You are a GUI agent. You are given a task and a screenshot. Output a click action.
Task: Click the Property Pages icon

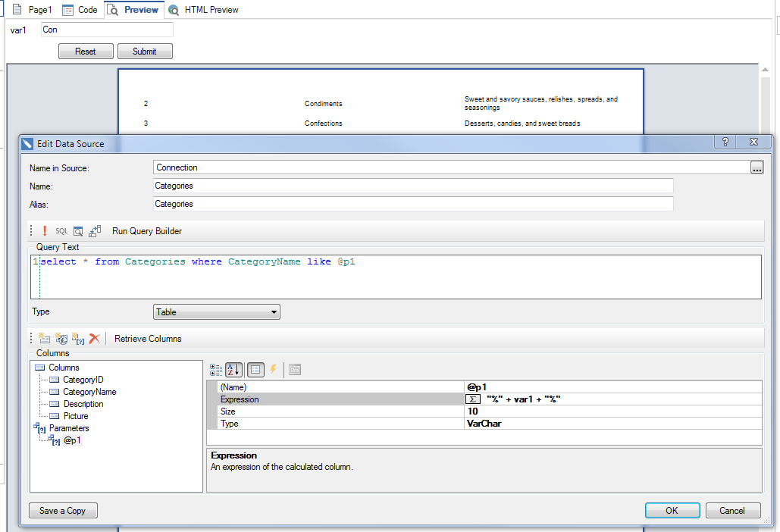click(294, 369)
